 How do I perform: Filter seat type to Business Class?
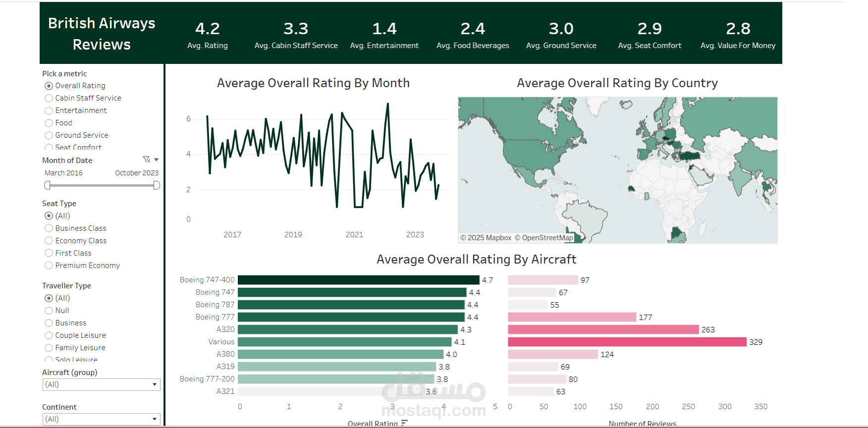coord(75,228)
